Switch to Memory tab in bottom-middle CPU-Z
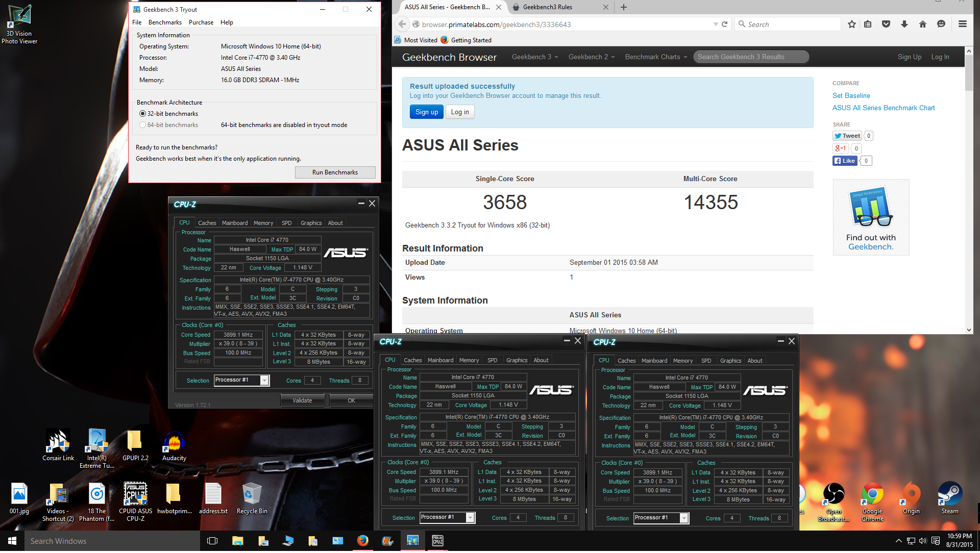The height and width of the screenshot is (553, 980). (469, 360)
